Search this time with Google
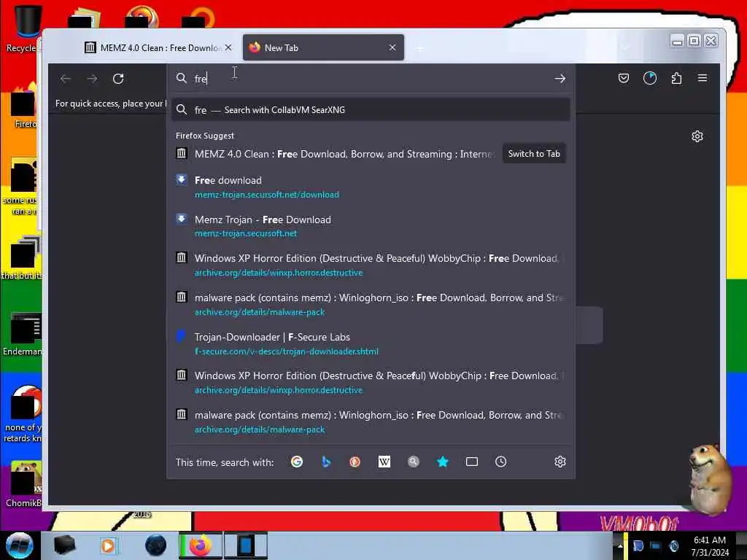747x560 pixels. click(x=297, y=462)
